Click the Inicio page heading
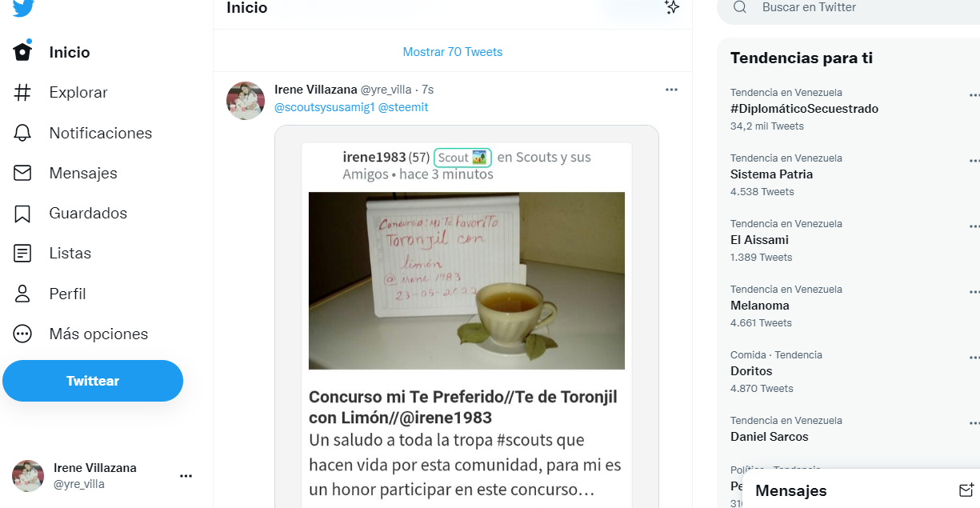This screenshot has height=508, width=980. (246, 8)
